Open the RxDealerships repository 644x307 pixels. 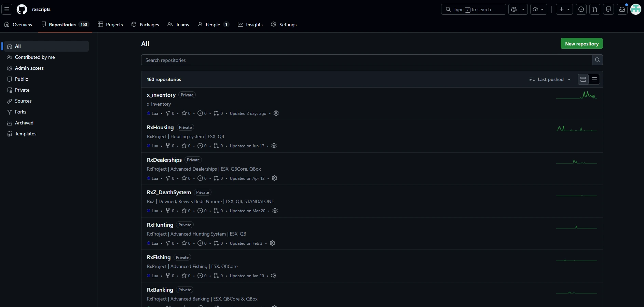point(164,160)
